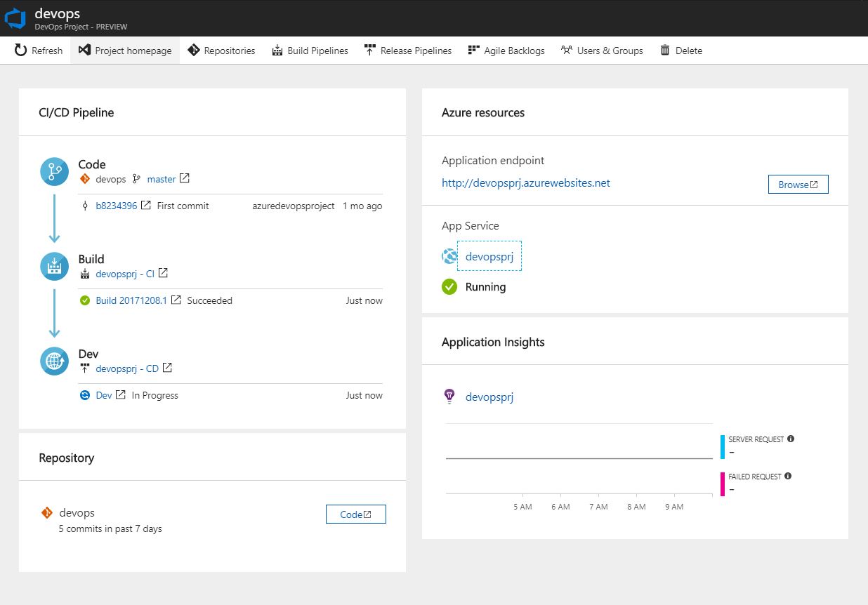The image size is (868, 605).
Task: Click the release icon before devopsprj - CD
Action: click(x=85, y=368)
